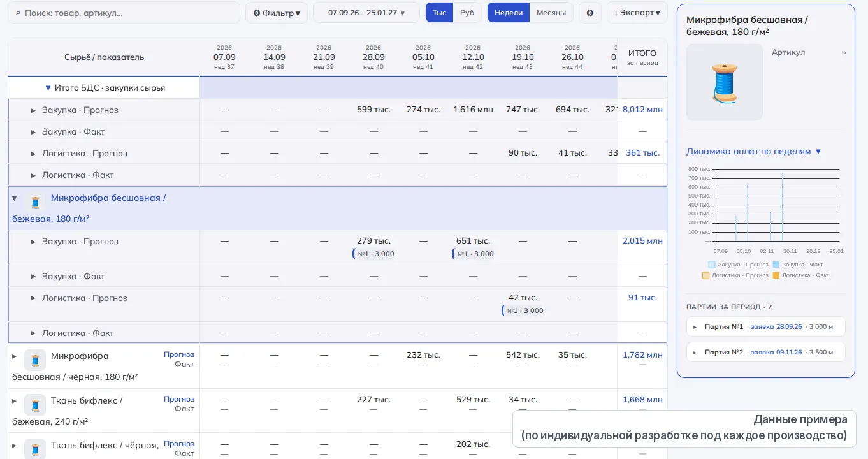This screenshot has width=868, height=459.
Task: Click thread spool icon of Микрофибра бежевая row
Action: click(x=35, y=202)
